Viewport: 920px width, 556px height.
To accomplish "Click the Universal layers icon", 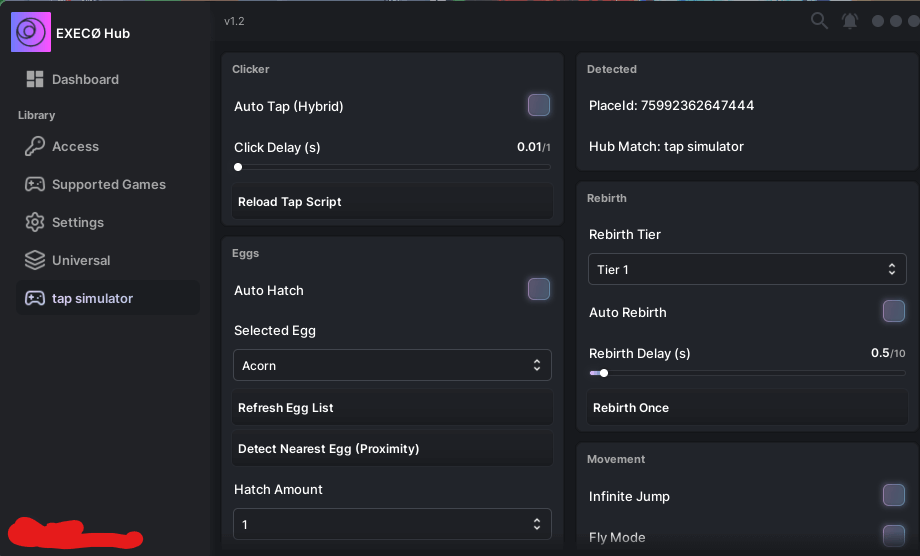I will [x=35, y=260].
